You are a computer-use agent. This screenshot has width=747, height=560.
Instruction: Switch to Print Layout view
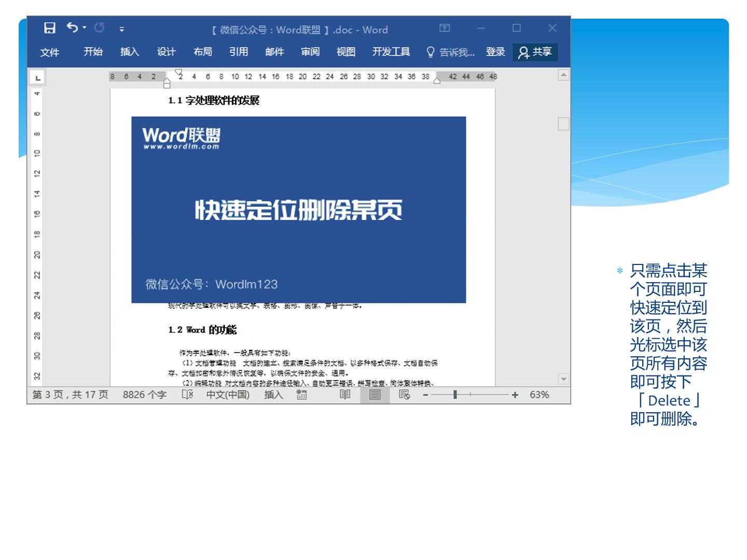tap(375, 395)
